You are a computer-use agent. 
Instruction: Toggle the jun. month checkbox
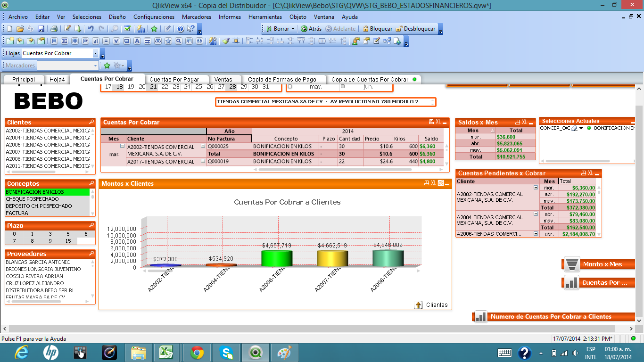click(343, 87)
